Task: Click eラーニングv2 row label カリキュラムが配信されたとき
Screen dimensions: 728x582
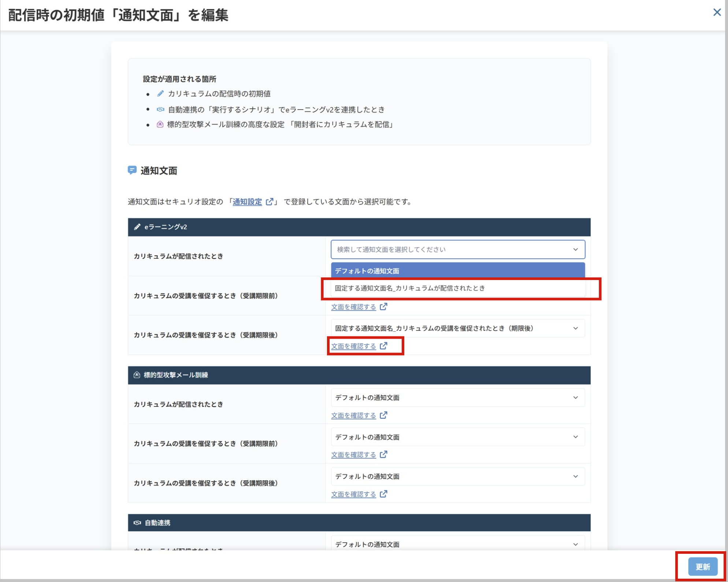Action: [x=178, y=256]
